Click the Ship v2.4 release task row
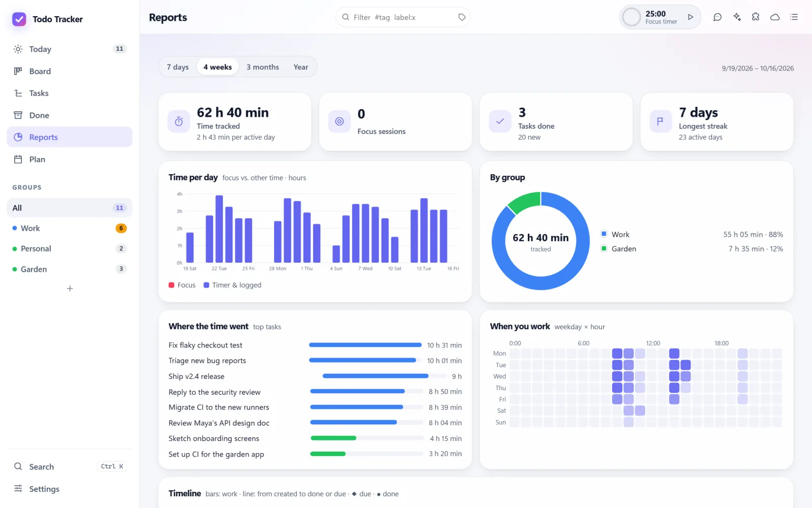This screenshot has width=812, height=508. tap(315, 376)
